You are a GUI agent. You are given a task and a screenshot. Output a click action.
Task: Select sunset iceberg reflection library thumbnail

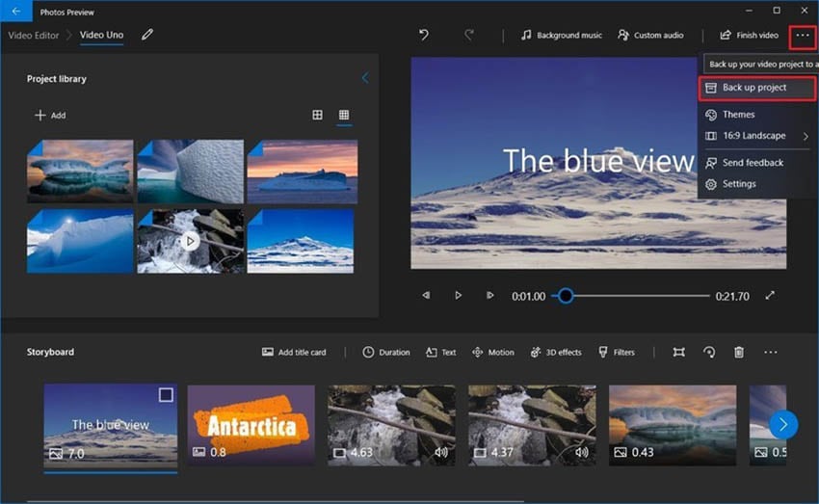coord(80,172)
